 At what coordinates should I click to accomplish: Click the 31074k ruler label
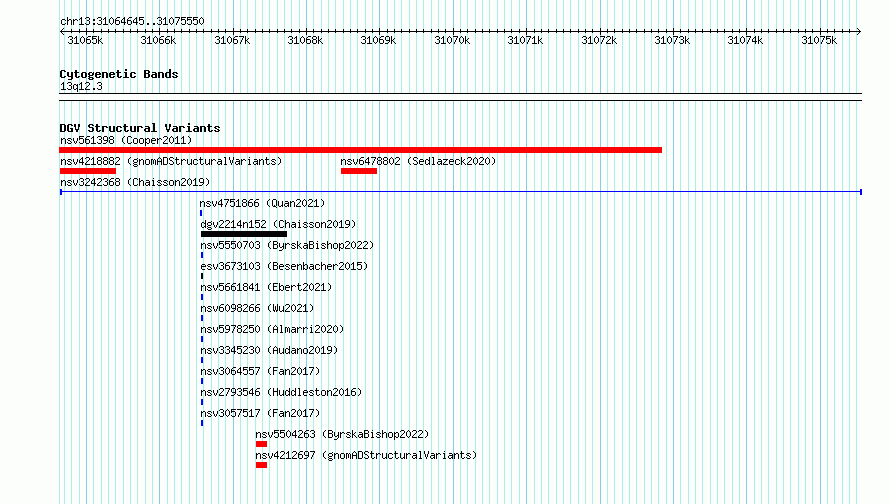click(x=746, y=40)
